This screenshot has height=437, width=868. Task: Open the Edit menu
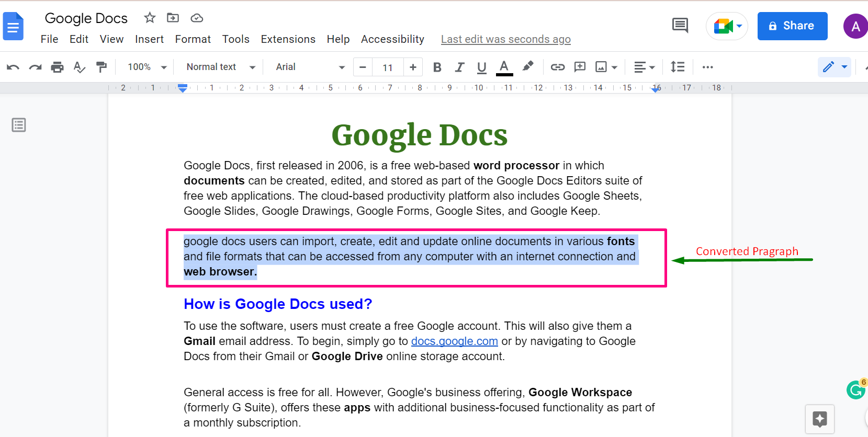coord(79,39)
